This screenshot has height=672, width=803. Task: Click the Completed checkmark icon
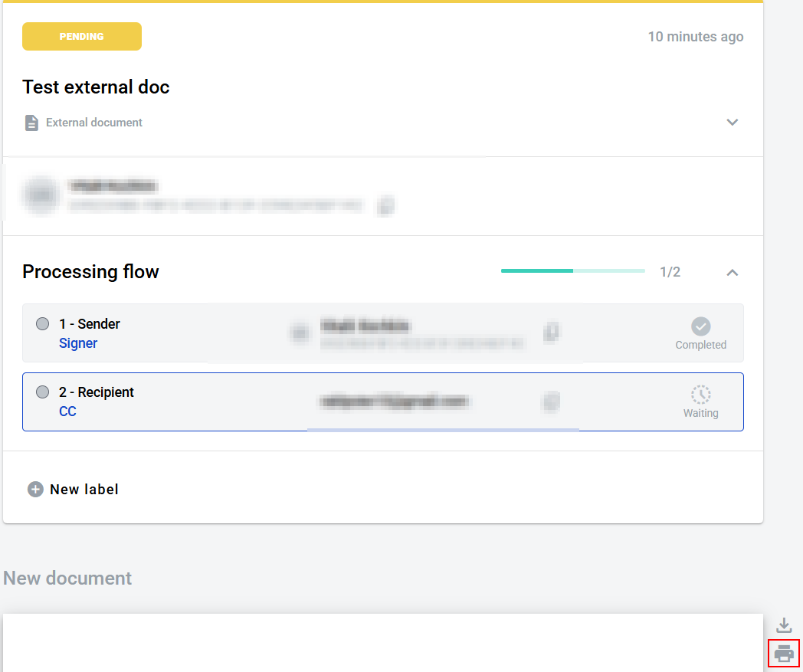tap(700, 327)
